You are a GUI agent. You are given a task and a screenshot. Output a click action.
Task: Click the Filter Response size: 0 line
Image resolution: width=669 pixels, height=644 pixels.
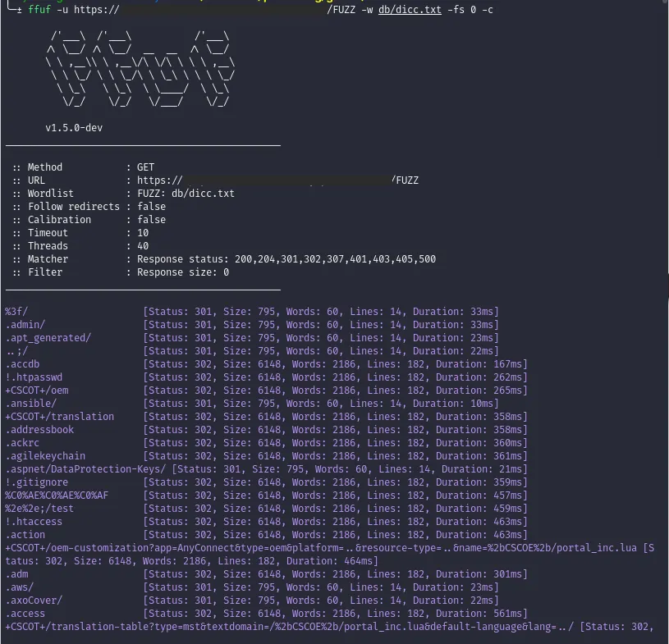pos(121,272)
